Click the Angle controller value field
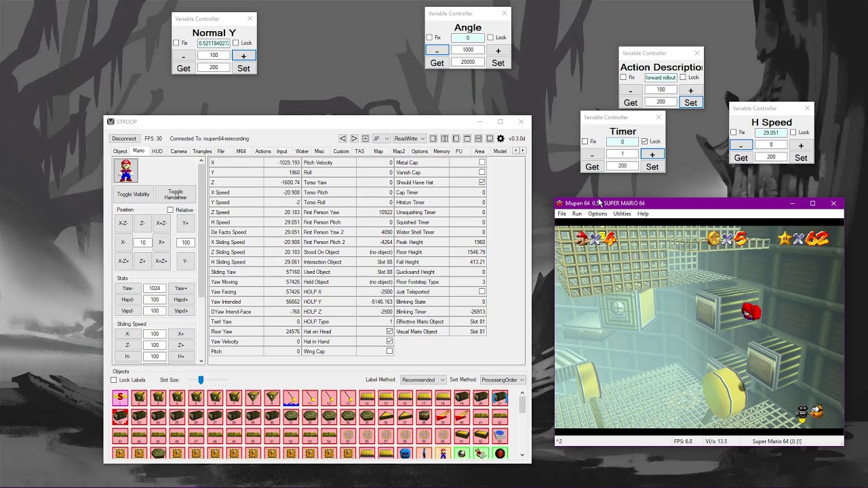 click(468, 38)
